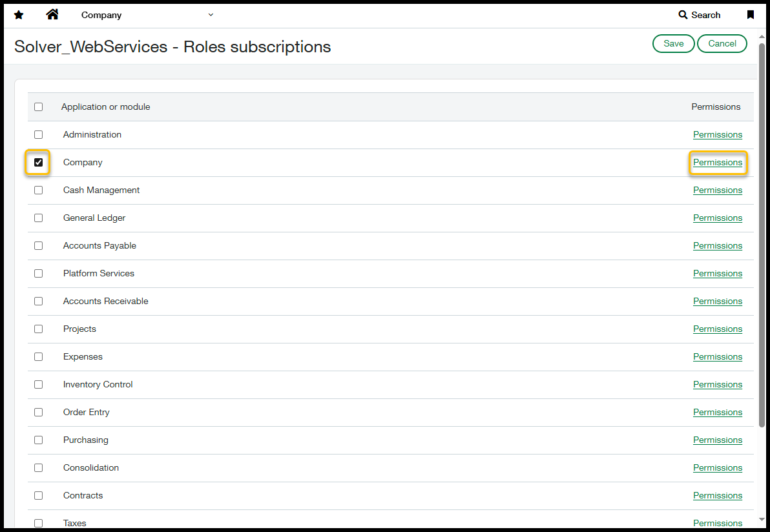The height and width of the screenshot is (532, 770).
Task: Open the bookmark icon in top bar
Action: pos(751,15)
